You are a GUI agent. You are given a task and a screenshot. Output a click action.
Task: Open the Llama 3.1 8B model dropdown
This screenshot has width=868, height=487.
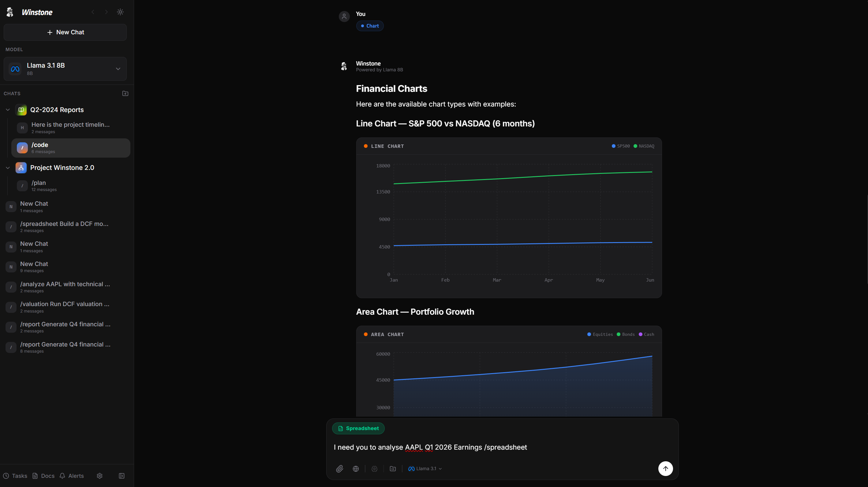click(65, 69)
